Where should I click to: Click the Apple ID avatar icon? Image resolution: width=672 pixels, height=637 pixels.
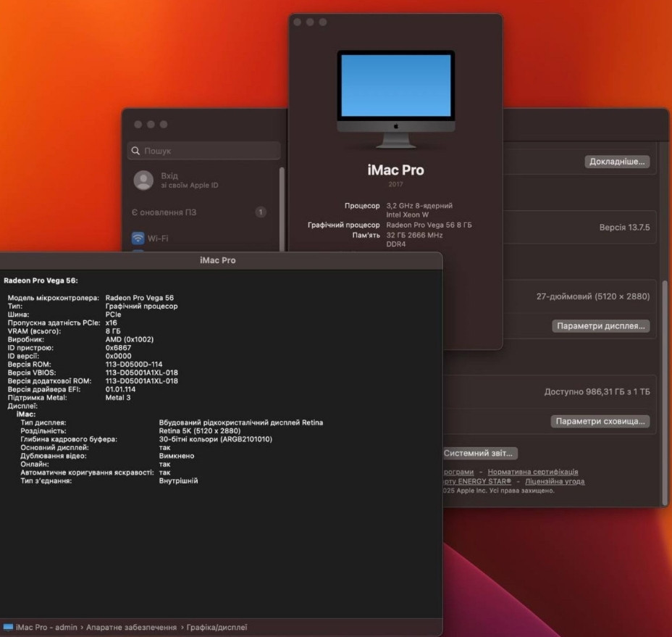pyautogui.click(x=143, y=180)
